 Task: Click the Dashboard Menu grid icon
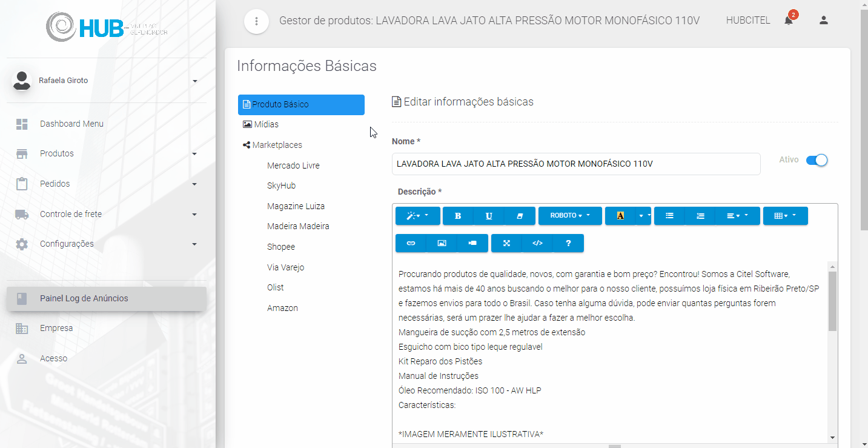[x=22, y=124]
